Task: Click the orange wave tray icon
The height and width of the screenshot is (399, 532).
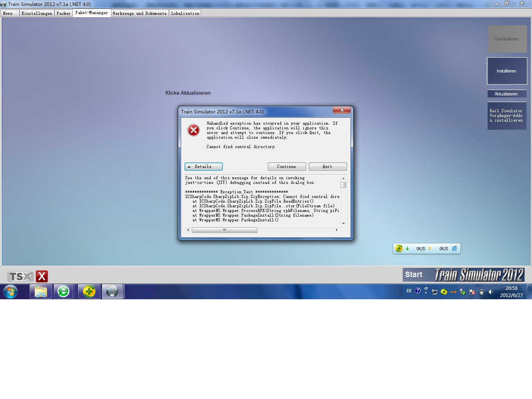Action: coord(453,292)
